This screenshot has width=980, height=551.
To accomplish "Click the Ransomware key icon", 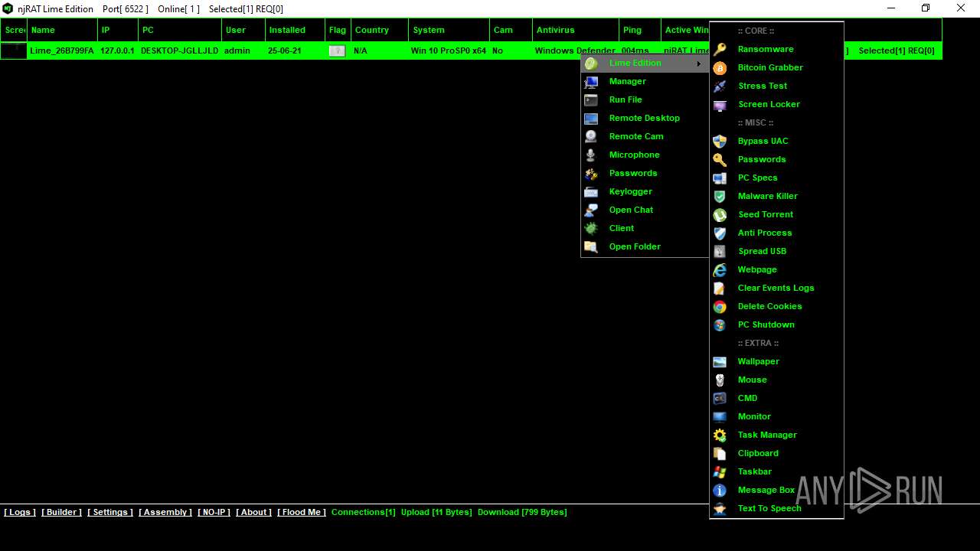I will tap(720, 49).
